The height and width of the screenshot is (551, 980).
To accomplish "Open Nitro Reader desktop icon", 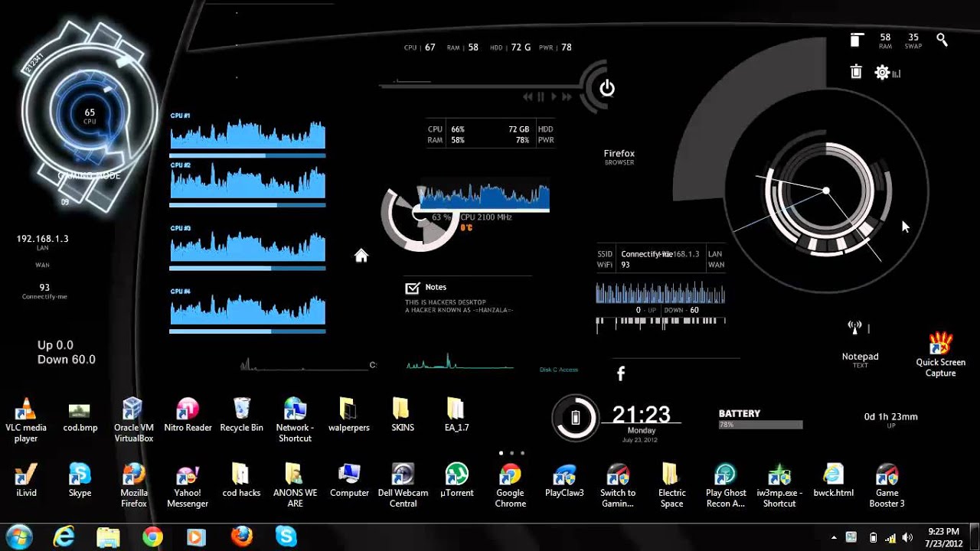I will tap(188, 416).
